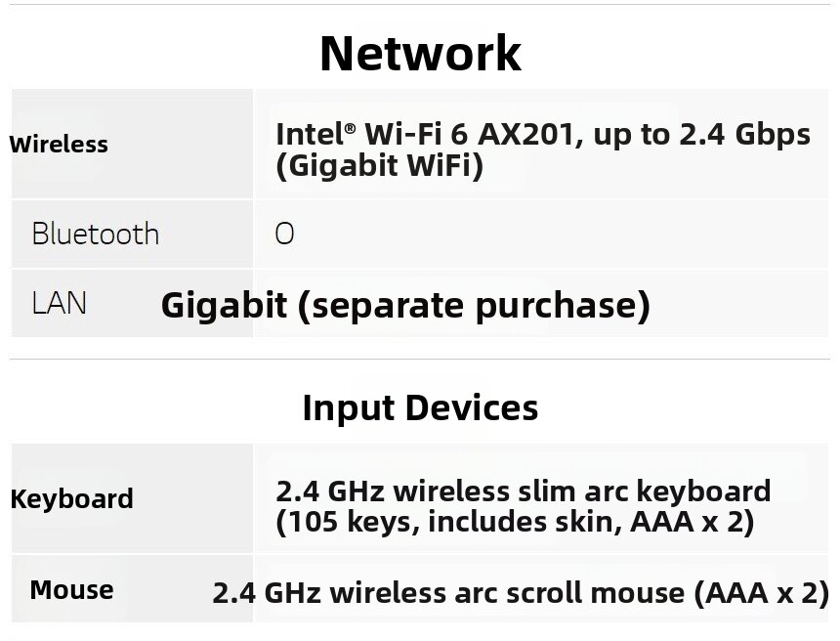The height and width of the screenshot is (641, 840).
Task: Click the Gigabit separate purchase text
Action: (x=405, y=306)
